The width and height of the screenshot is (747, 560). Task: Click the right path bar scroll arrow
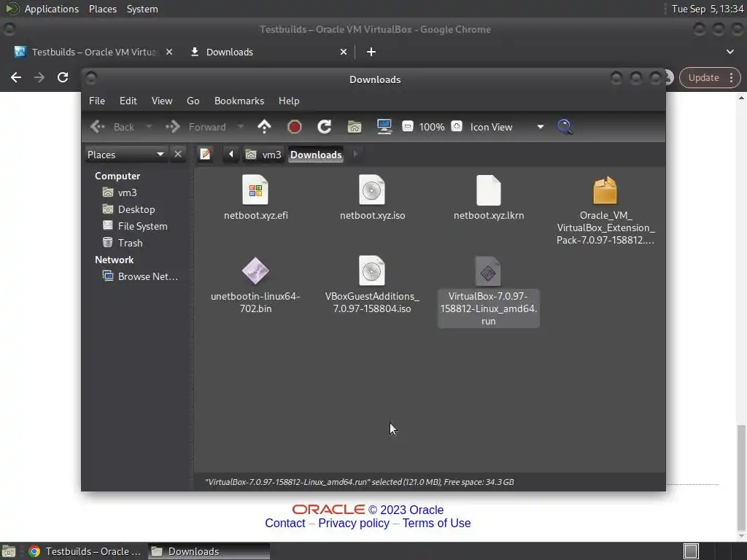[355, 155]
